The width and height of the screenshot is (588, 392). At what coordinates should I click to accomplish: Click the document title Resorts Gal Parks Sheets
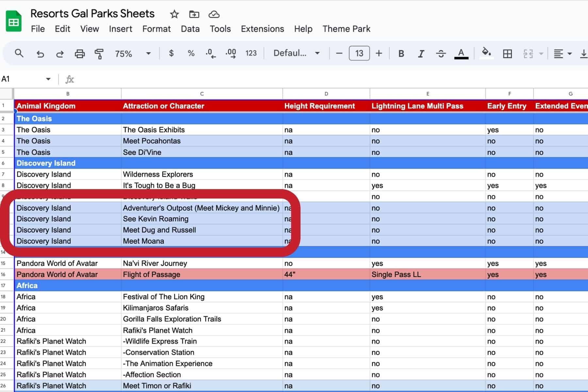[x=92, y=14]
